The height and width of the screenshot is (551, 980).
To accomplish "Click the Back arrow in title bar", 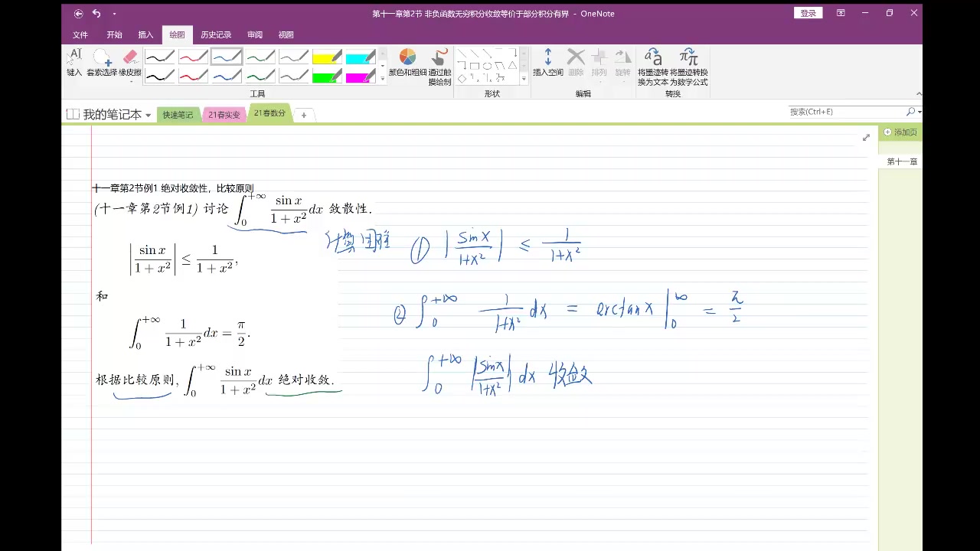I will pos(79,13).
